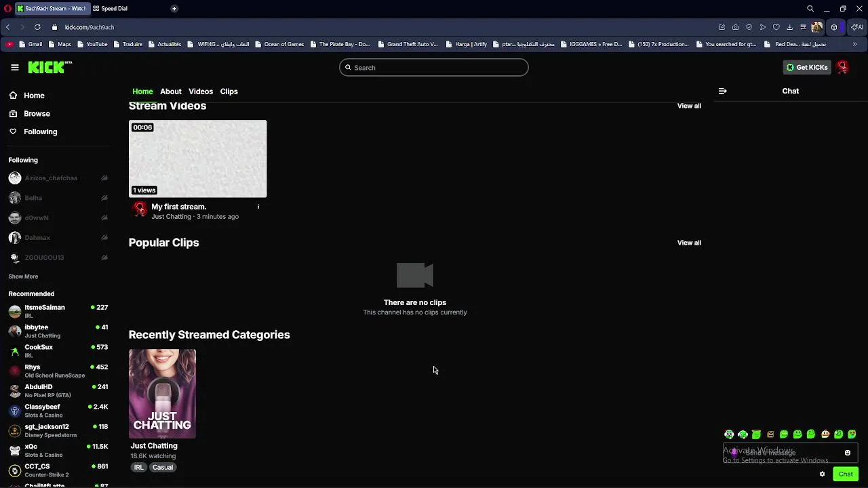Open the YouTube bookmark
The height and width of the screenshot is (488, 868).
click(x=92, y=44)
